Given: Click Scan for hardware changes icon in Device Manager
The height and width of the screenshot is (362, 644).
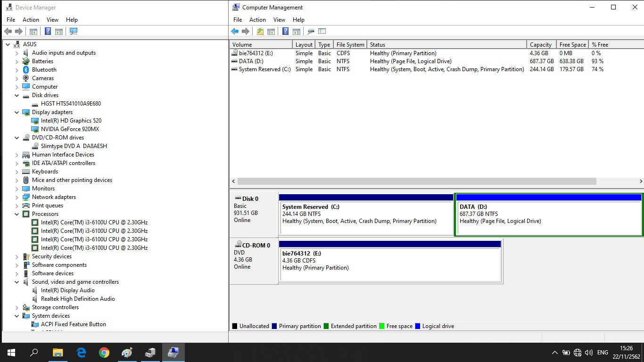Looking at the screenshot, I should [x=73, y=32].
